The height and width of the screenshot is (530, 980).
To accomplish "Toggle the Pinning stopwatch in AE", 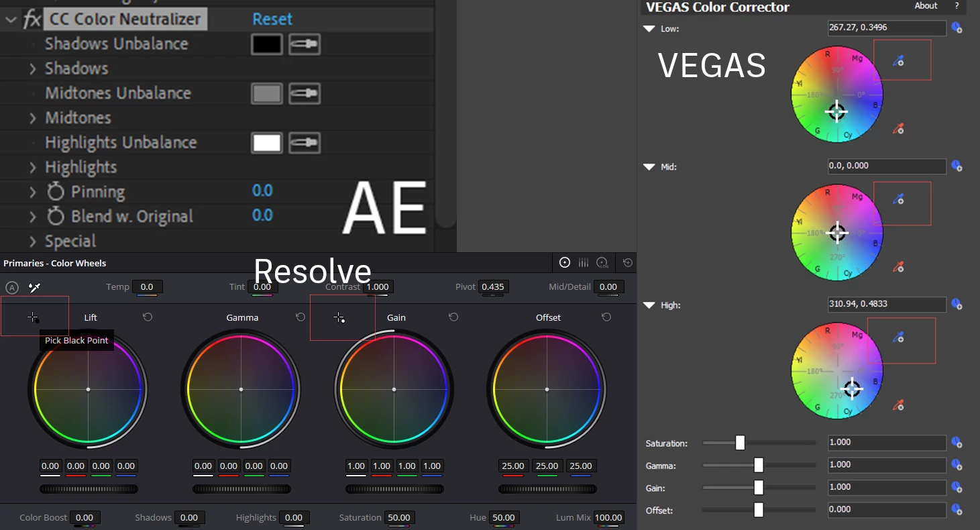I will coord(56,192).
